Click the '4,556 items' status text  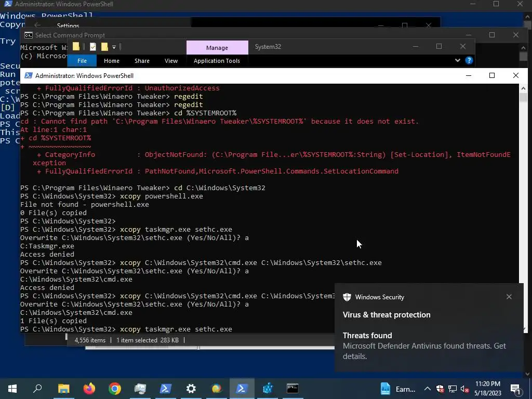pyautogui.click(x=90, y=340)
